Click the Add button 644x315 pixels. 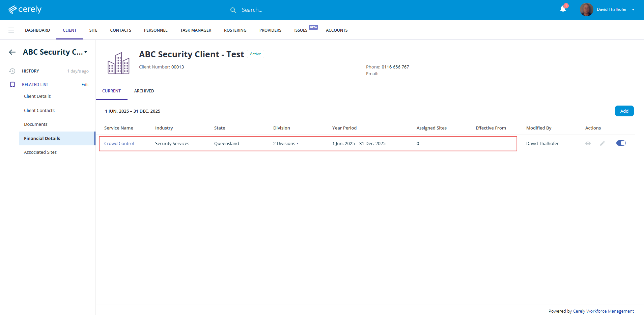point(624,111)
